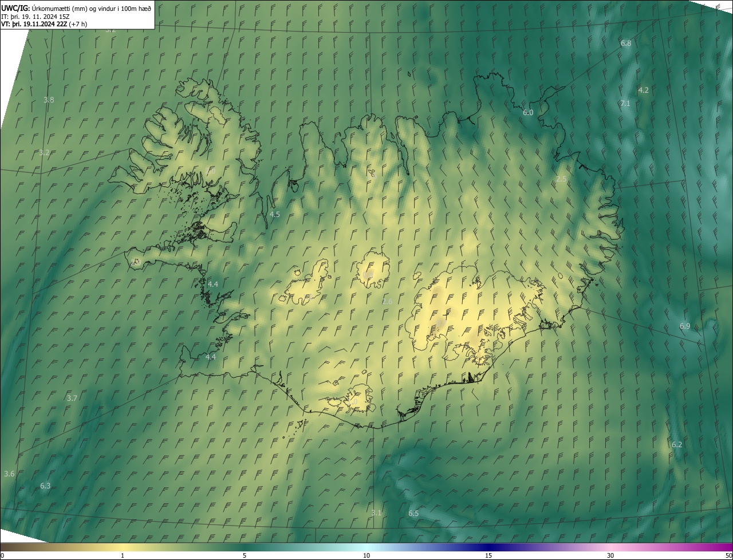733x560 pixels.
Task: Click the 6.2 value label on the map
Action: (677, 444)
